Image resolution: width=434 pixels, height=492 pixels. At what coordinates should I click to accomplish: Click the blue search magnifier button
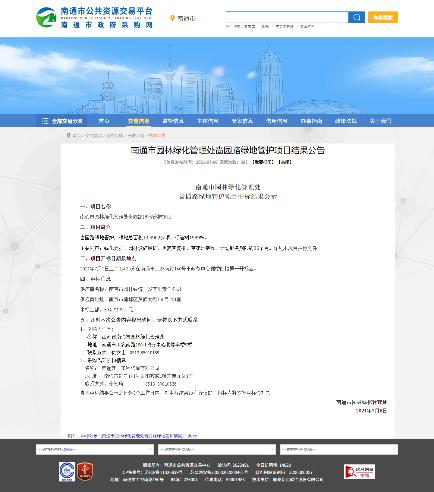(356, 17)
